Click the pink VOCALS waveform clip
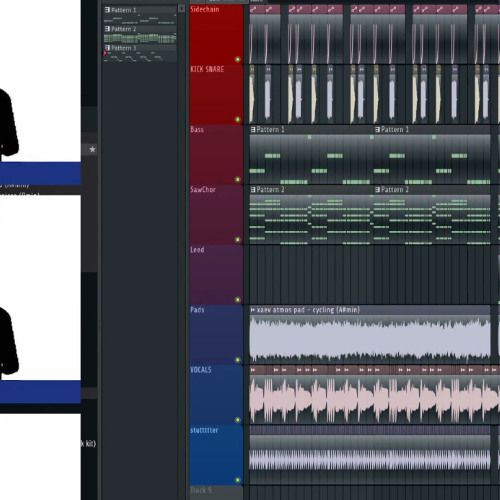Screen dimensions: 500x500 [375, 399]
